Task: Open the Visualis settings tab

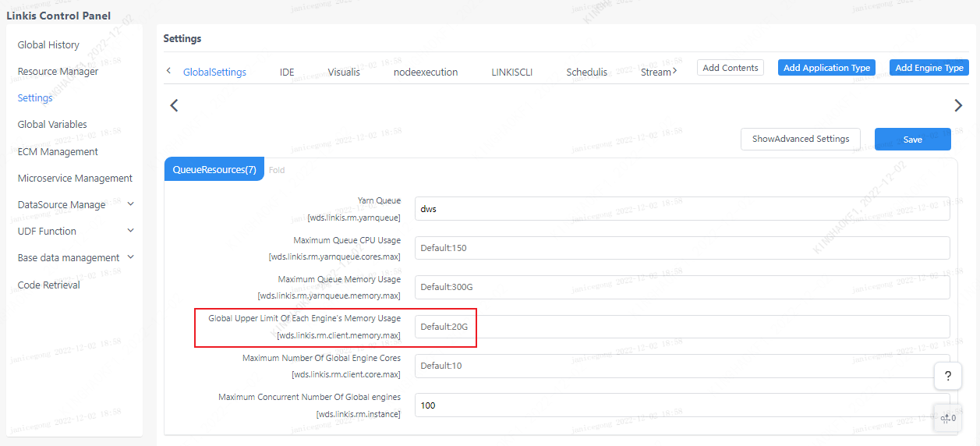Action: point(344,72)
